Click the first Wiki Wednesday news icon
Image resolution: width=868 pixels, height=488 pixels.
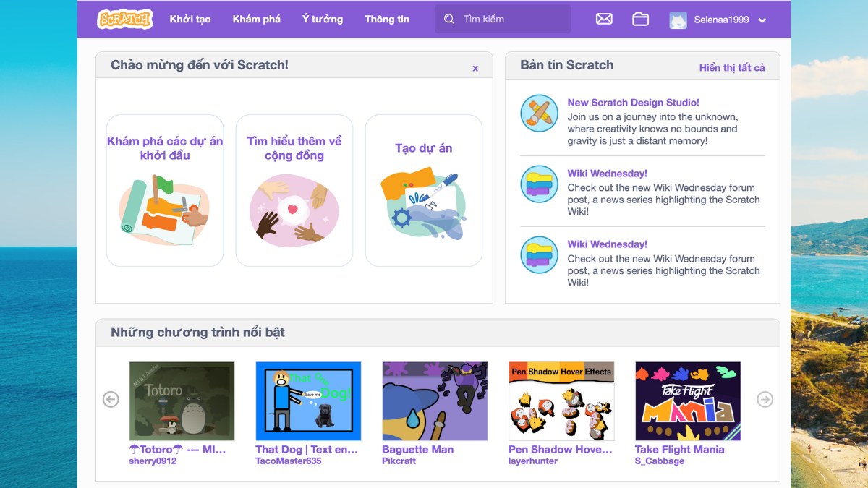539,184
